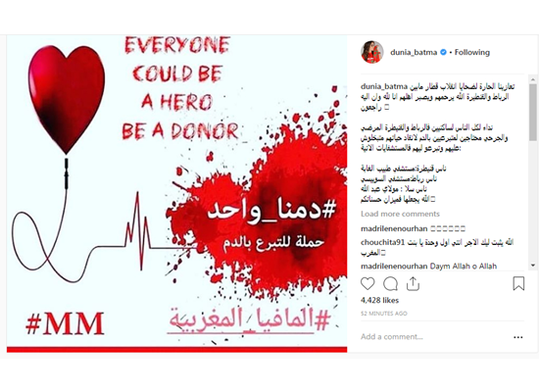View the 4,428 likes list
The height and width of the screenshot is (392, 539).
click(379, 300)
